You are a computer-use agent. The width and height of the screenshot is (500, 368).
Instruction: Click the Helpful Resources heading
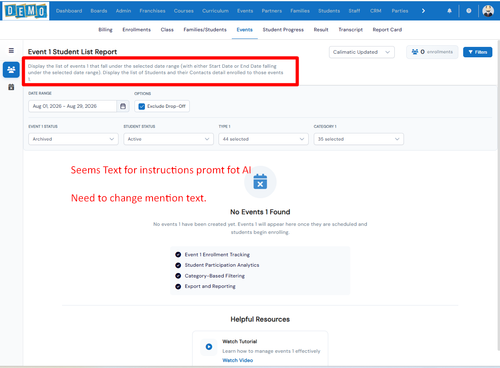(260, 319)
